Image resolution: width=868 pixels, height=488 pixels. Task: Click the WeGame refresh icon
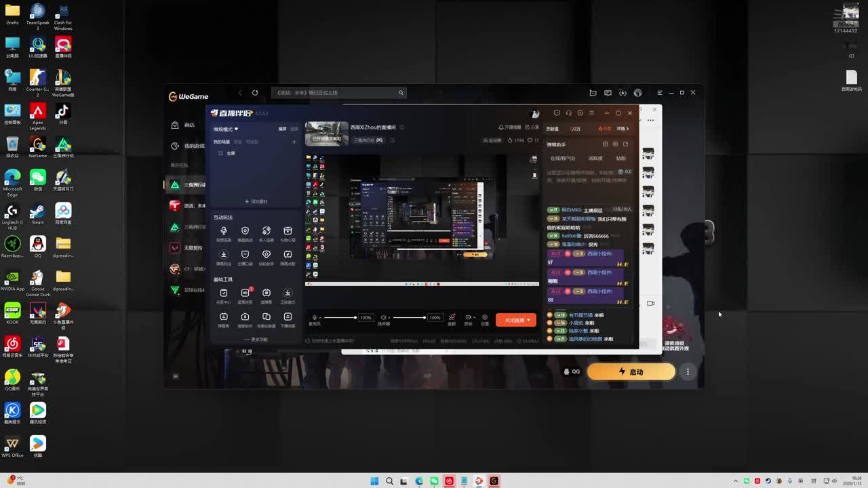coord(255,93)
